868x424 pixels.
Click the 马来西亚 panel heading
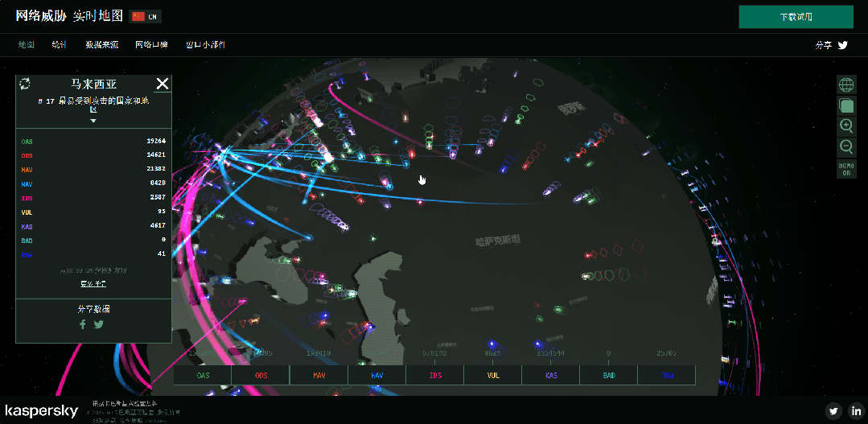point(93,84)
